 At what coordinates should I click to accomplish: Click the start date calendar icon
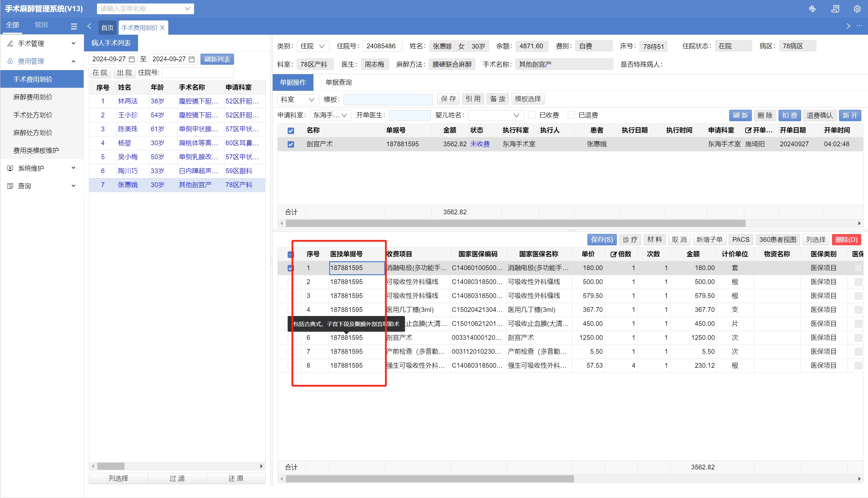132,59
